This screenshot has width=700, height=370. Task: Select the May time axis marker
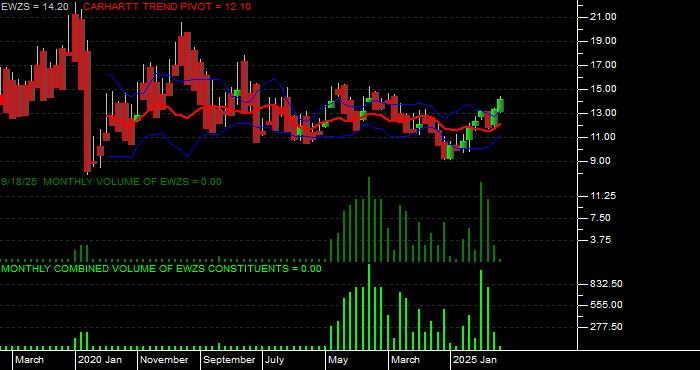click(339, 360)
